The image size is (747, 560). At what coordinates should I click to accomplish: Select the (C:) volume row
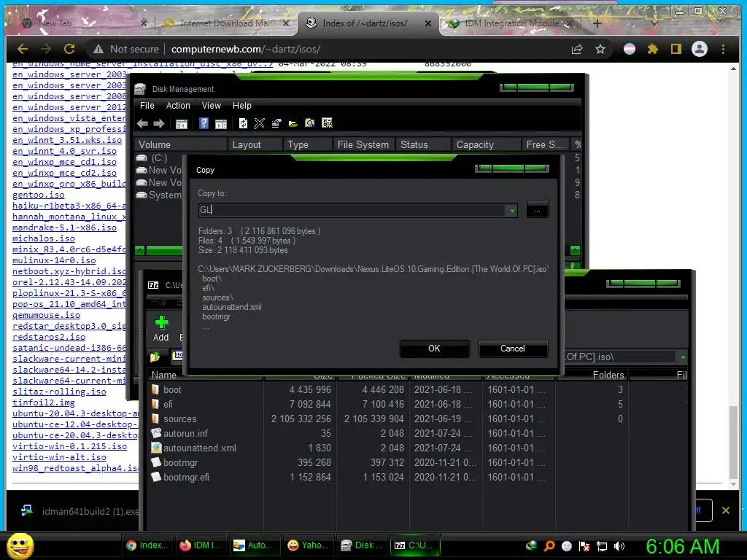pos(158,157)
